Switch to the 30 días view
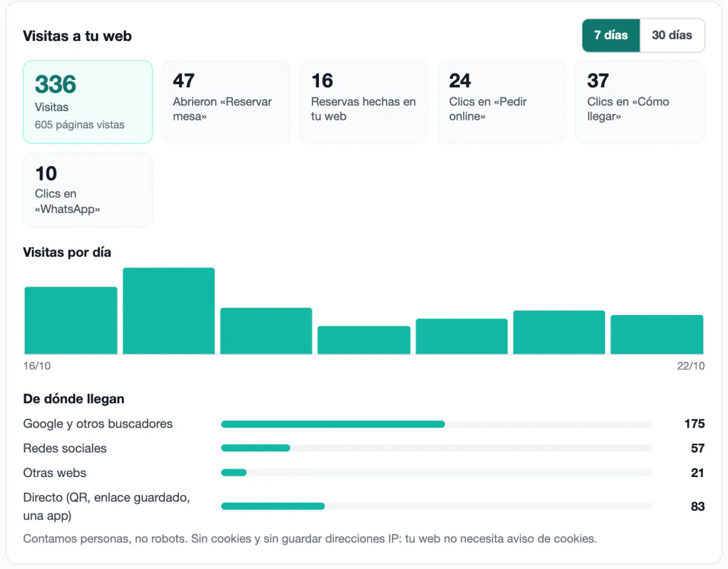The image size is (728, 569). (x=672, y=35)
